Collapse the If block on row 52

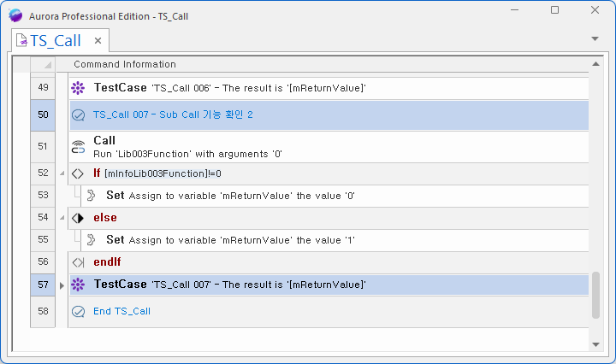[62, 173]
